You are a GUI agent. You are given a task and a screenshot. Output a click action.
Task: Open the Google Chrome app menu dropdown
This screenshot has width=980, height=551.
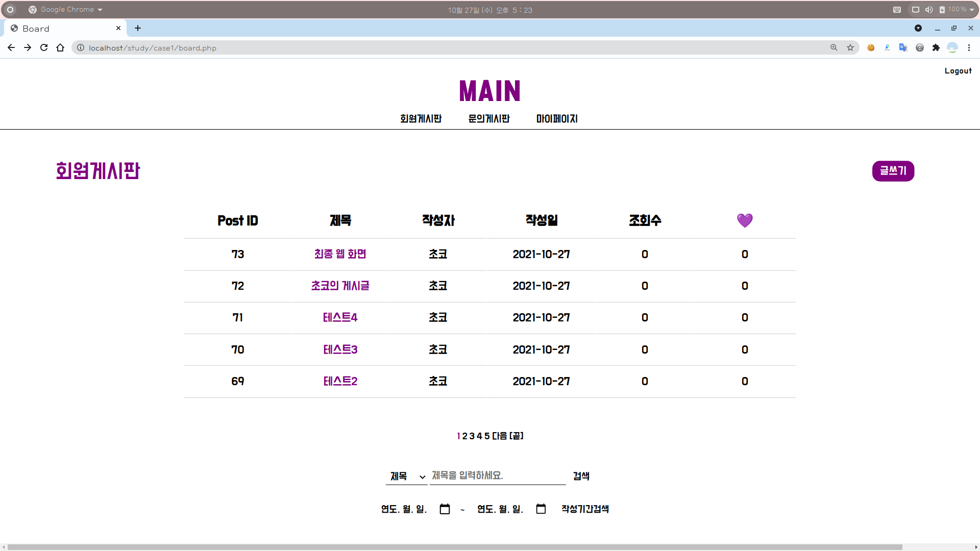[x=66, y=10]
